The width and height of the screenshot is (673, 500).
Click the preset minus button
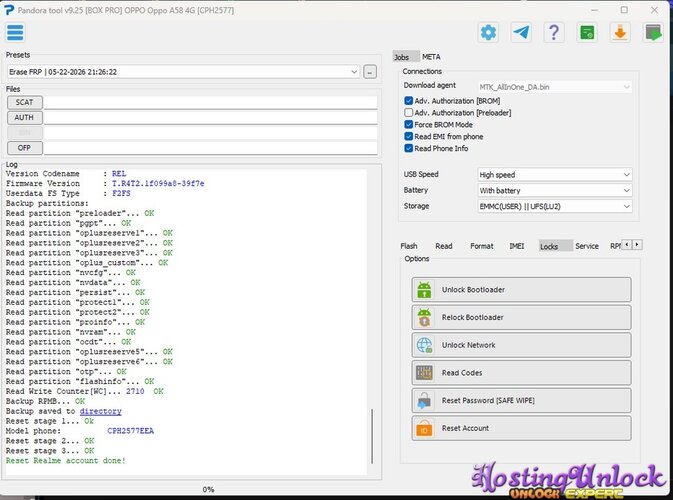(370, 72)
